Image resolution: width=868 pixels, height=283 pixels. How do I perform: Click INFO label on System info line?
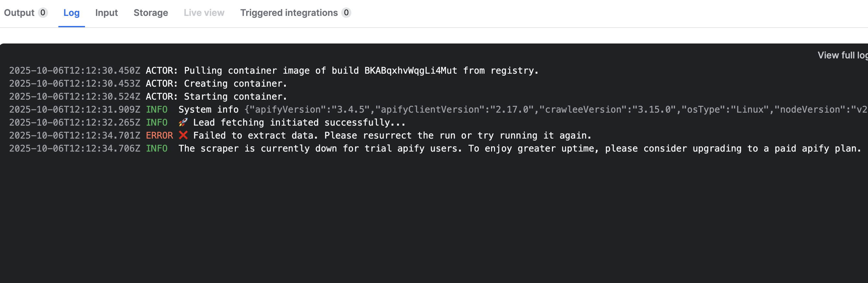pos(156,110)
